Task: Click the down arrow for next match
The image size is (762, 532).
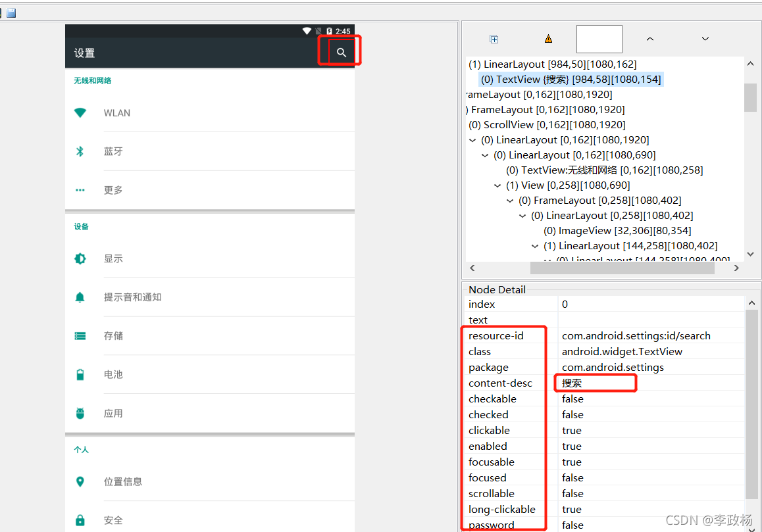Action: pyautogui.click(x=705, y=39)
